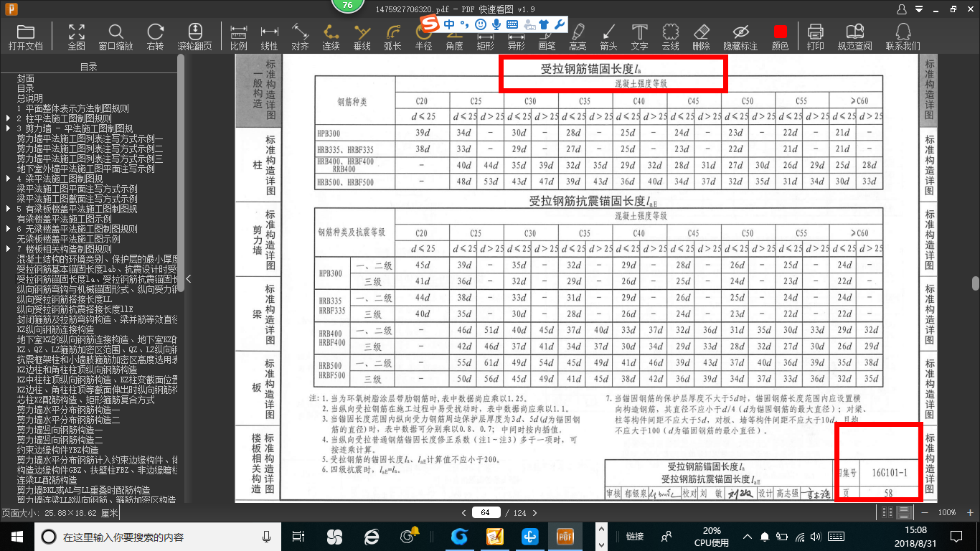This screenshot has height=551, width=980.
Task: Open 封面 bookmark
Action: 26,78
